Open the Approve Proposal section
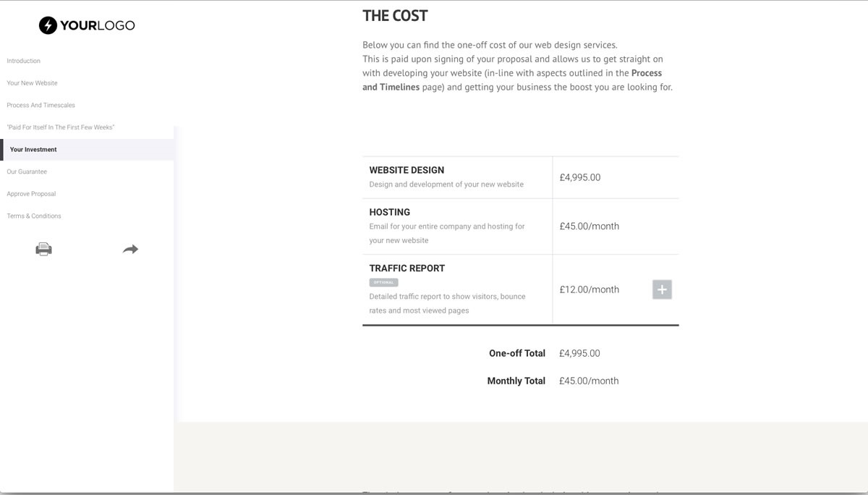This screenshot has width=868, height=495. [31, 194]
